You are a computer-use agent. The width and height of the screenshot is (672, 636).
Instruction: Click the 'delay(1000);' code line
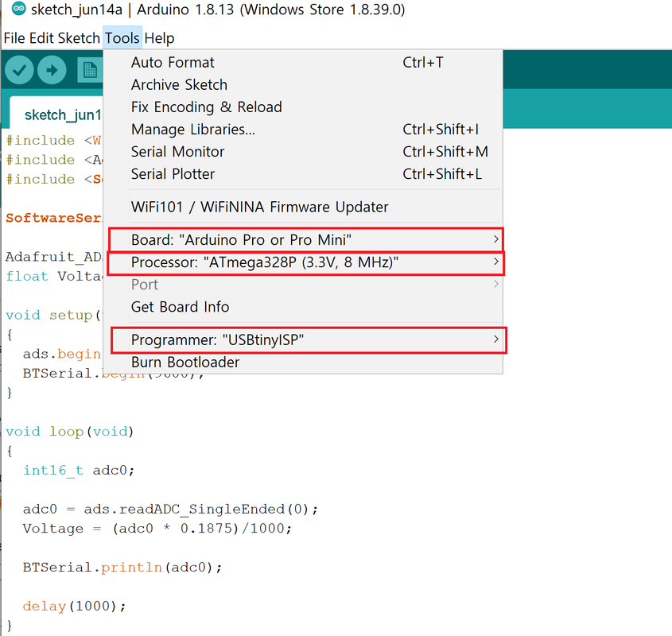tap(75, 607)
